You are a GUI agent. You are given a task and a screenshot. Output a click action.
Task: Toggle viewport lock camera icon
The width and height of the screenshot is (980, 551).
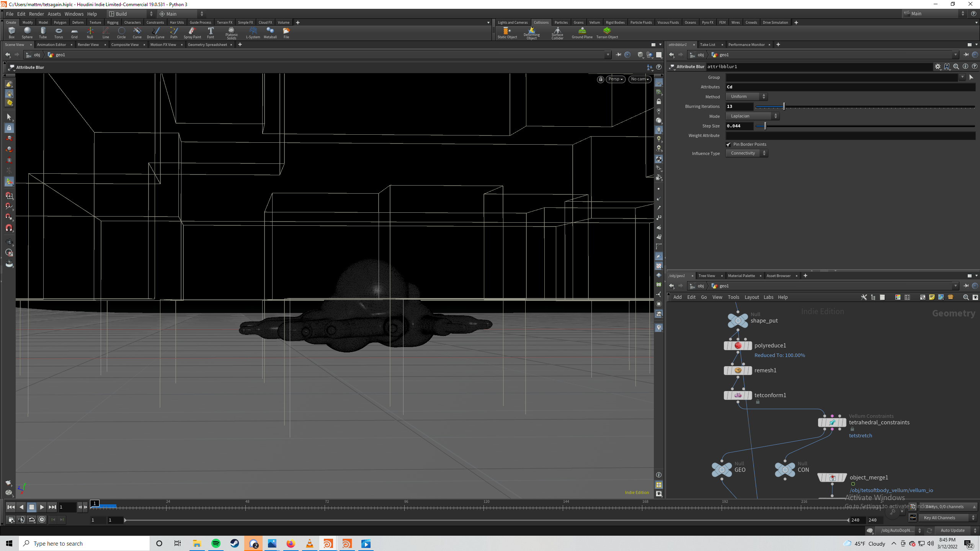[601, 79]
